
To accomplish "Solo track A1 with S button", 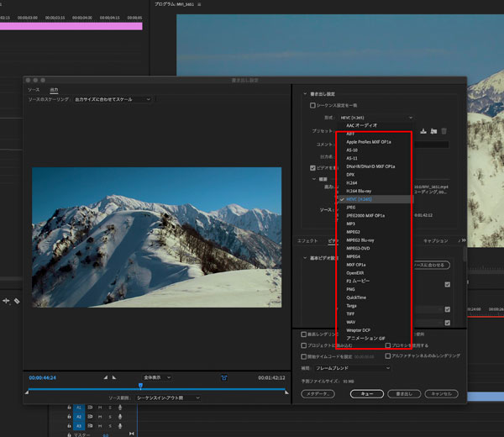I will coord(110,408).
